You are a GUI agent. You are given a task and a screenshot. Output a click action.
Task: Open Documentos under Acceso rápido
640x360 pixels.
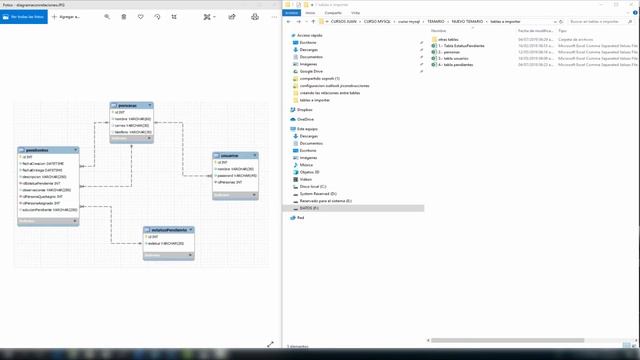(311, 57)
